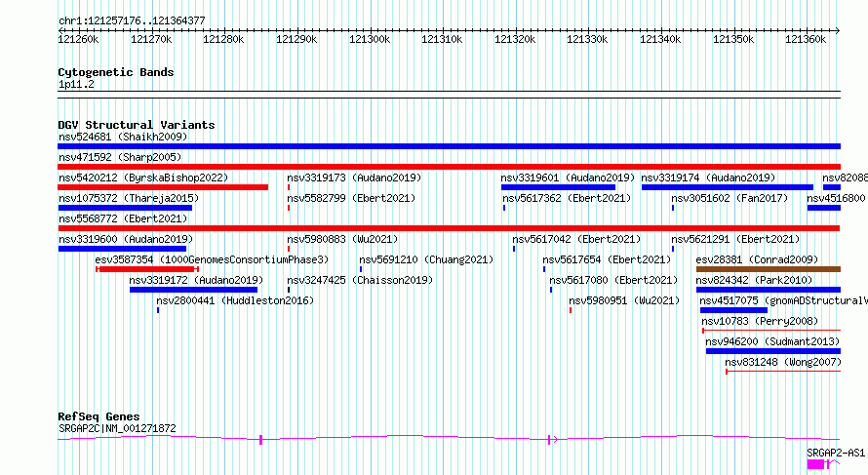Open nsv946200 (Sudmant2013) label
This screenshot has width=868, height=475.
pos(772,341)
